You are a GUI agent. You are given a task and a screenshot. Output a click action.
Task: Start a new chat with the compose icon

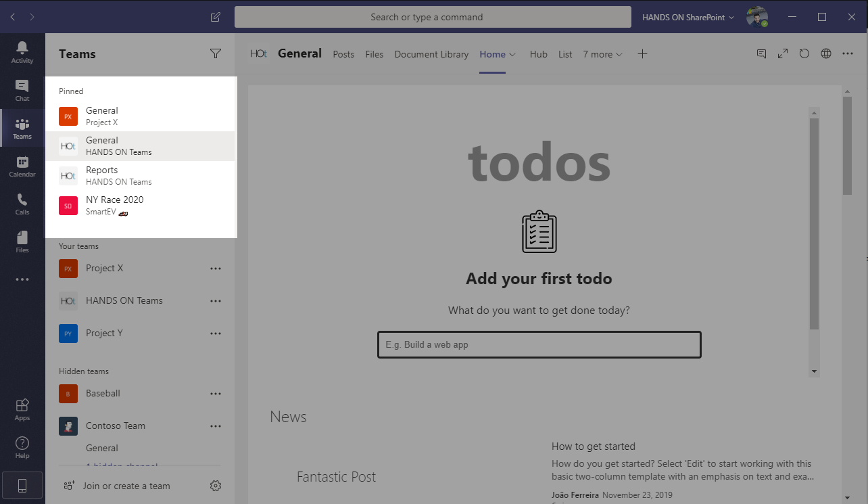coord(215,16)
